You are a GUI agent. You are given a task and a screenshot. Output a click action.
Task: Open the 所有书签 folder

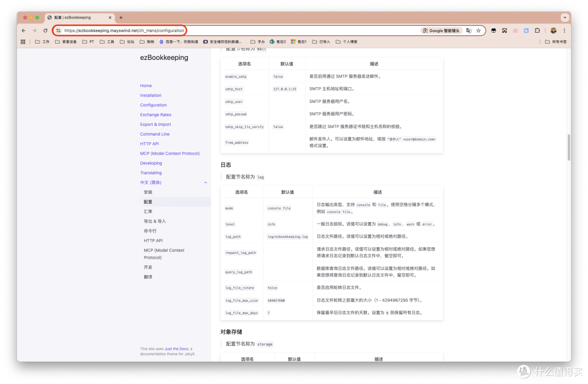pyautogui.click(x=556, y=42)
